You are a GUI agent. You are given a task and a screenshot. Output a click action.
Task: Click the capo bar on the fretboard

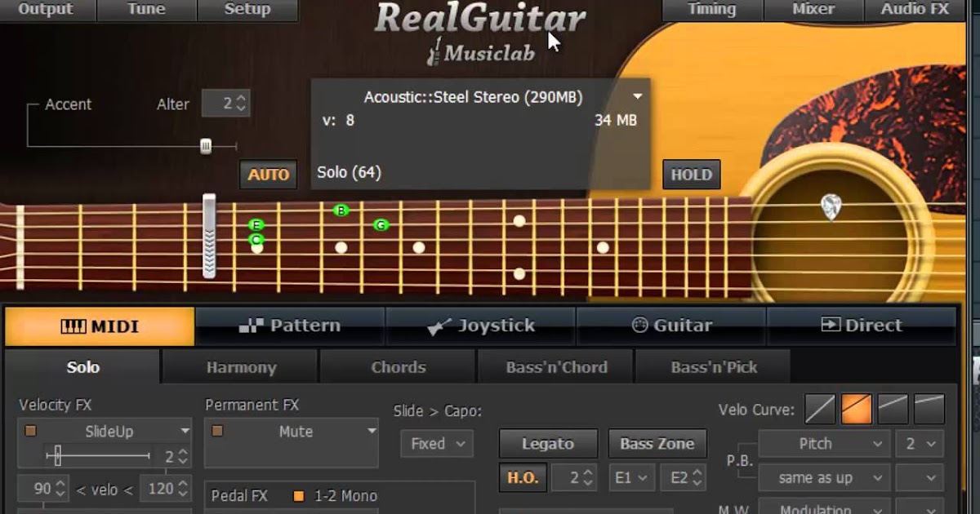coord(210,236)
